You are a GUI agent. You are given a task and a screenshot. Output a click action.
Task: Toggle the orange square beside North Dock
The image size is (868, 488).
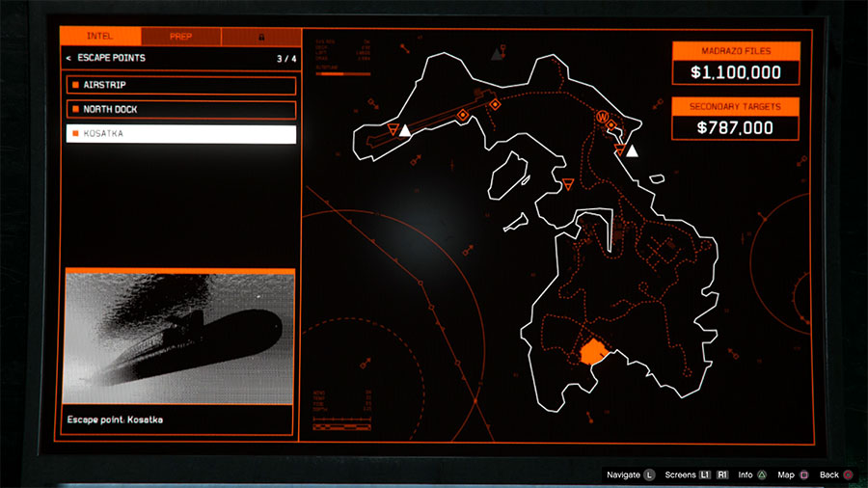click(75, 110)
